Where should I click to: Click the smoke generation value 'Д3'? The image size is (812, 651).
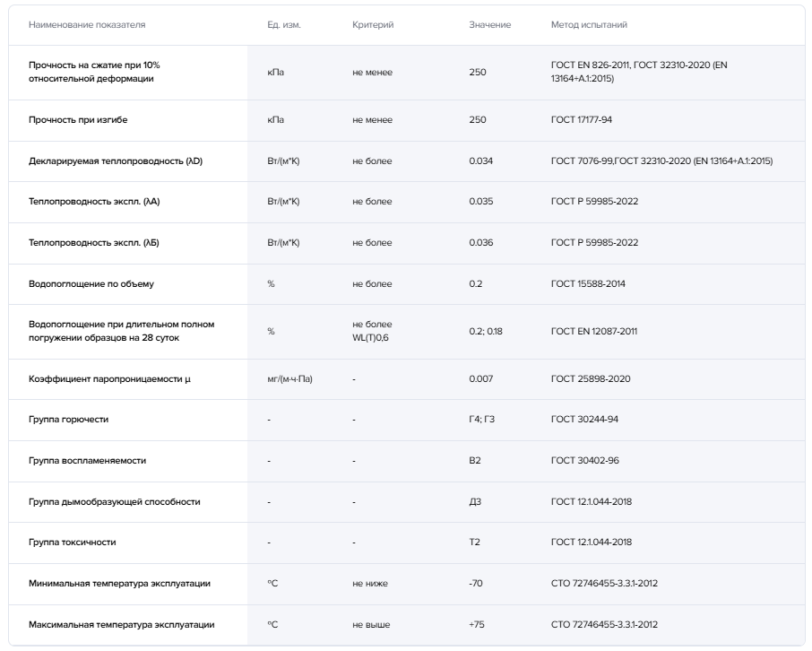[x=475, y=502]
